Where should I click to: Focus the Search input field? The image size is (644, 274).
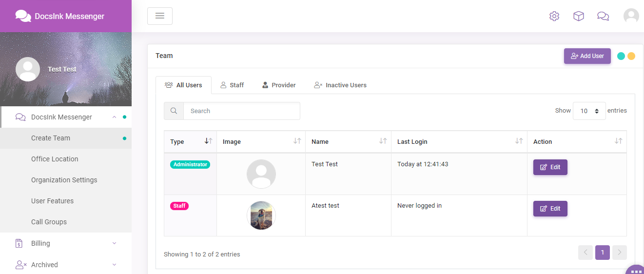tap(241, 111)
